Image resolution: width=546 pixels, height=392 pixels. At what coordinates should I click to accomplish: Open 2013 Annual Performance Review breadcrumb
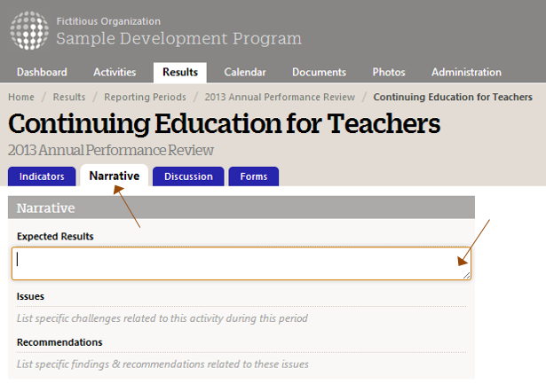click(280, 97)
